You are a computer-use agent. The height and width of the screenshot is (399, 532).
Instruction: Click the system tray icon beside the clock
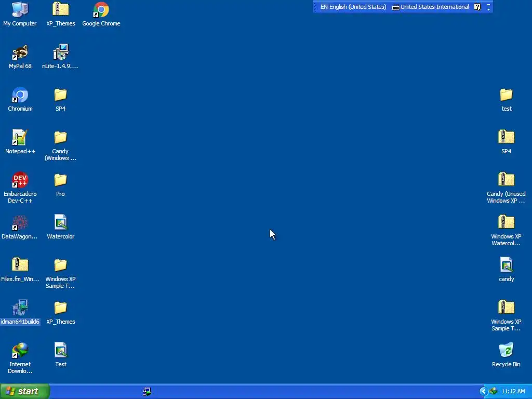click(x=494, y=391)
